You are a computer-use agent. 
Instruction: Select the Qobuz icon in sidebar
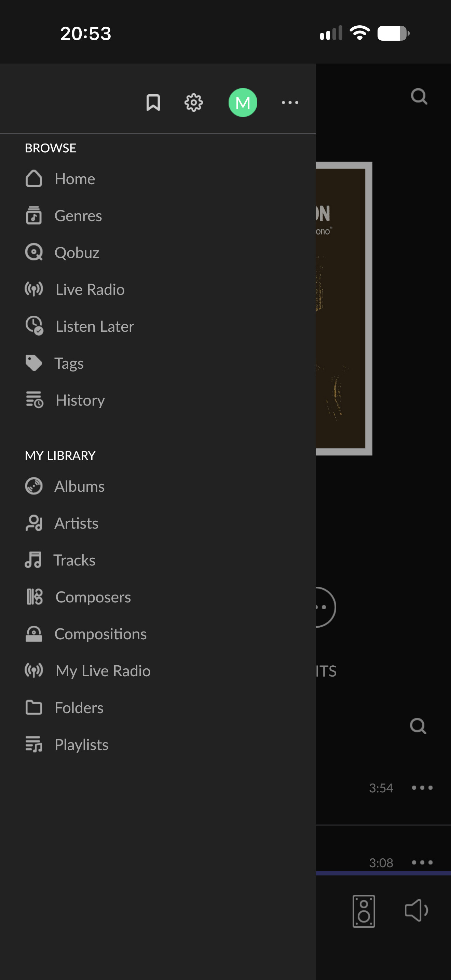pyautogui.click(x=34, y=252)
